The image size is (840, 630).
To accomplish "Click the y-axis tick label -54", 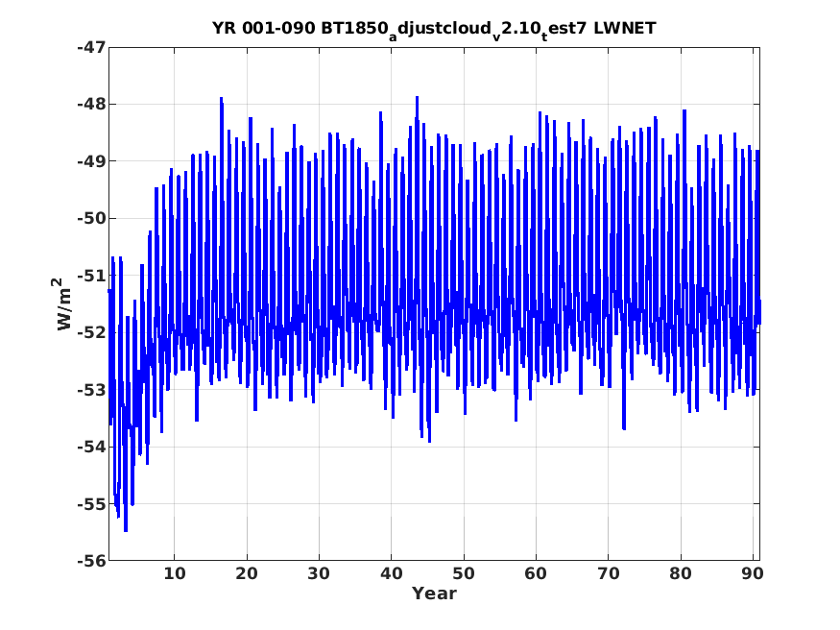I will pyautogui.click(x=91, y=447).
